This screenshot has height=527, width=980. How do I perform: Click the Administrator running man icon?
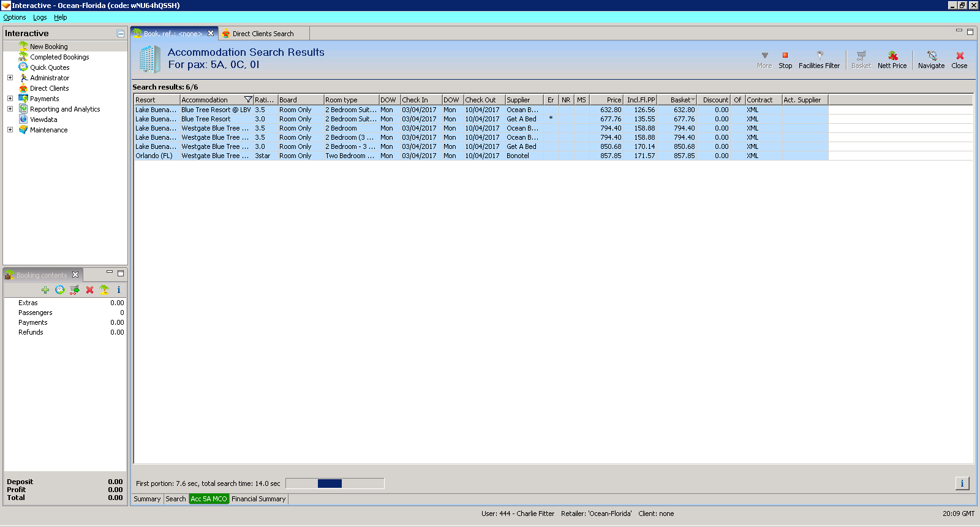coord(23,77)
